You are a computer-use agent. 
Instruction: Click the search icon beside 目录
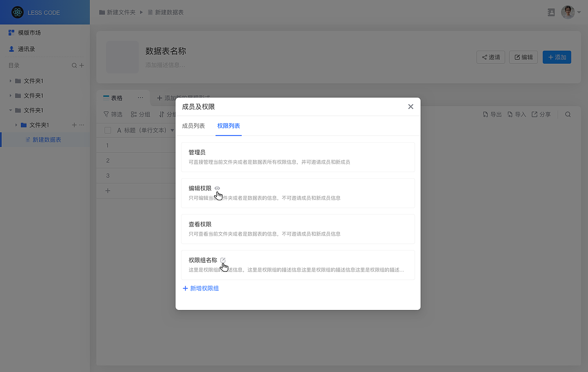click(x=73, y=65)
